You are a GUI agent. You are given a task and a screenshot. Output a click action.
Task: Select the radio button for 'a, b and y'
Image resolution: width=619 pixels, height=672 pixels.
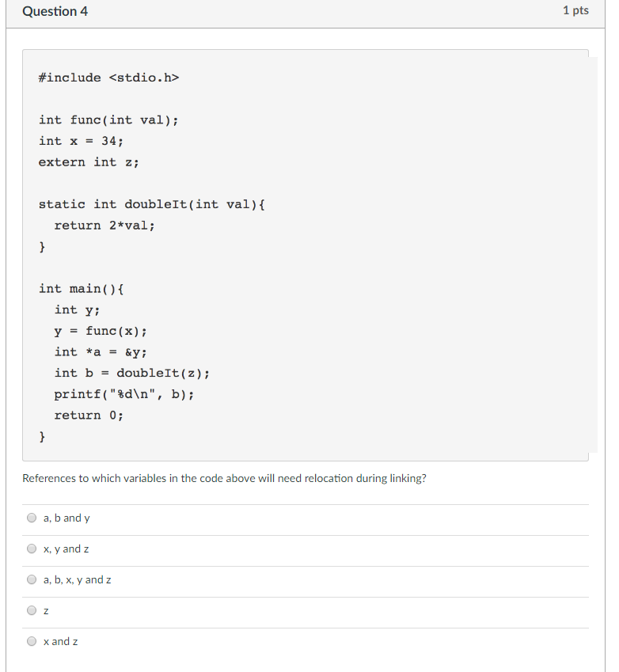[x=31, y=517]
